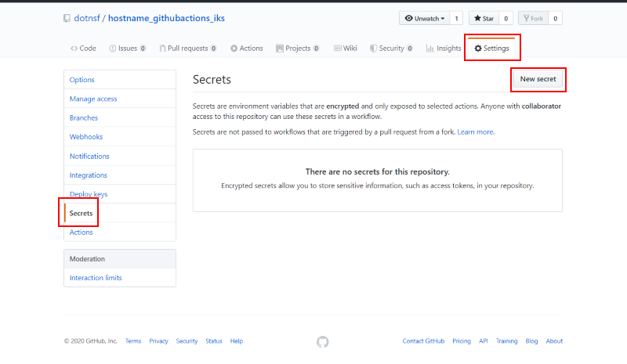Screen dimensions: 627x364
Task: Open the Projects tab
Action: pyautogui.click(x=298, y=49)
